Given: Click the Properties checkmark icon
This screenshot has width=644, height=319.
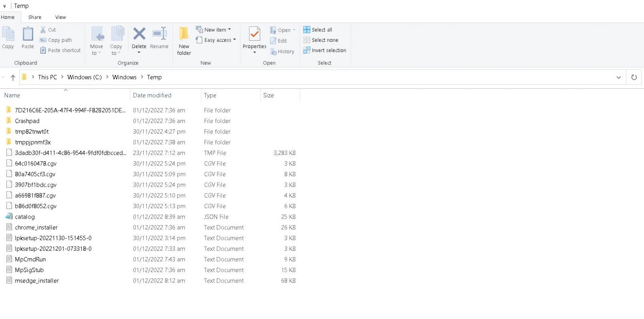Looking at the screenshot, I should pyautogui.click(x=254, y=34).
